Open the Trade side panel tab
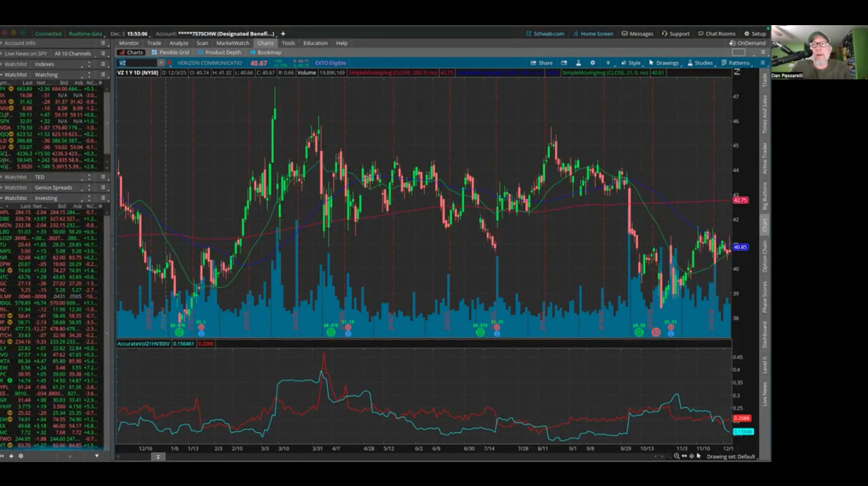 click(764, 80)
